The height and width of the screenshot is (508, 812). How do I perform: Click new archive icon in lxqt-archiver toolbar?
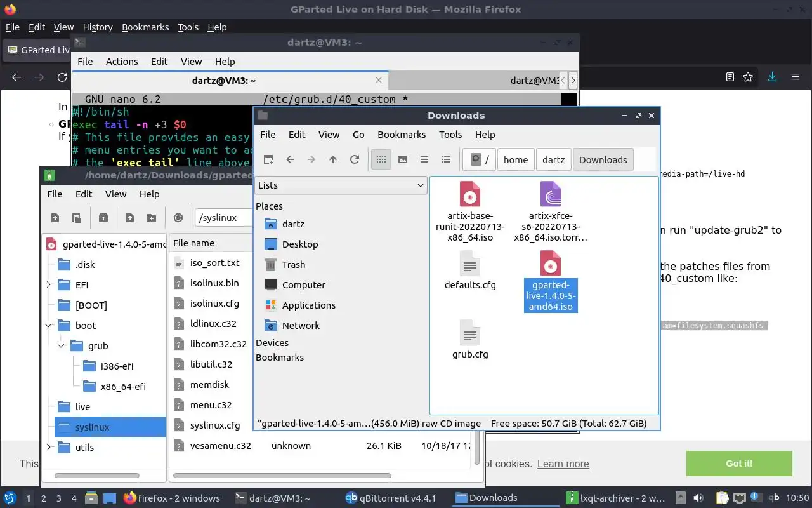55,218
